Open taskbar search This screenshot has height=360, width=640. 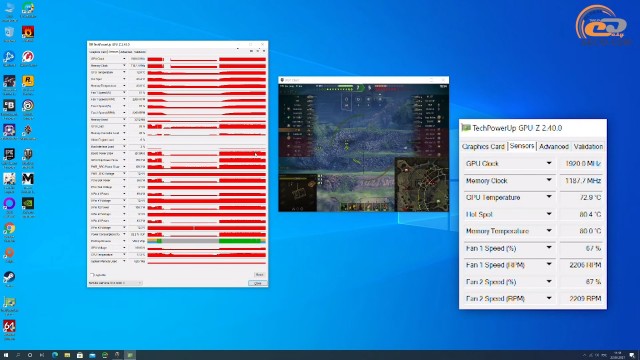(18, 355)
